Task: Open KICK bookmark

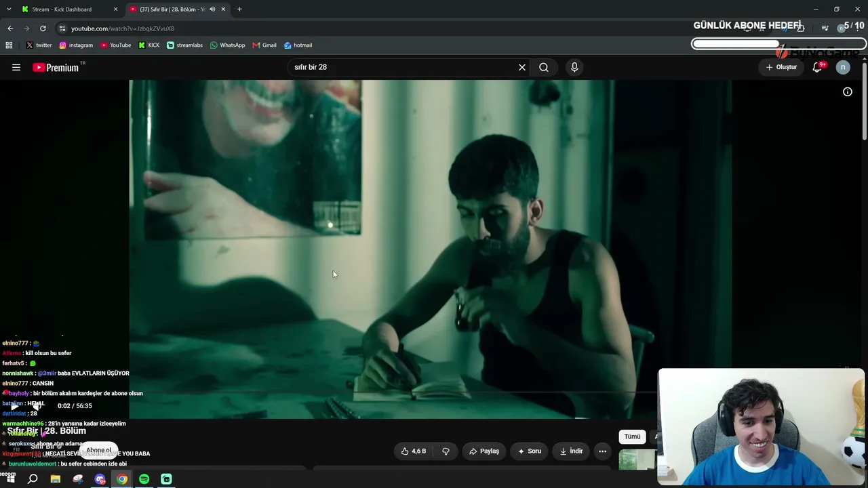Action: click(149, 45)
